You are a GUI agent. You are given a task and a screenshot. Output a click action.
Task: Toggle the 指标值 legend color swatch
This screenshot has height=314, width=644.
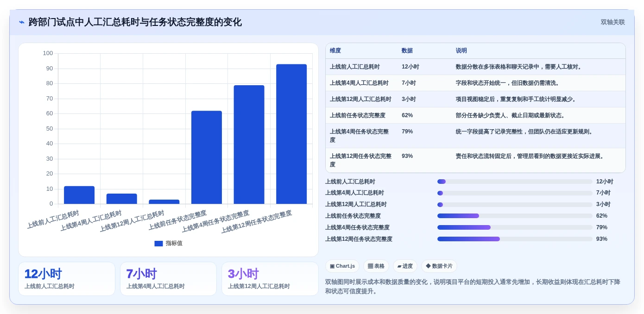coord(158,243)
